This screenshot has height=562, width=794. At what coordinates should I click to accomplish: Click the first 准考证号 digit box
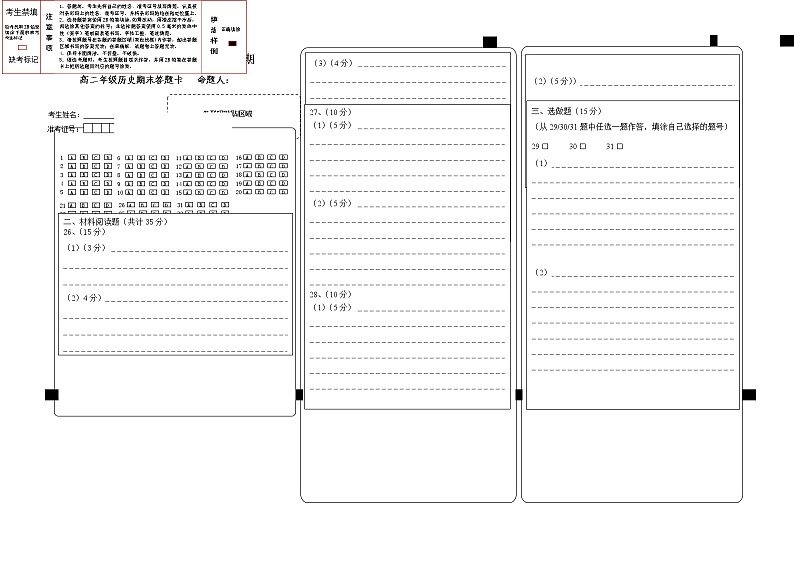click(87, 129)
